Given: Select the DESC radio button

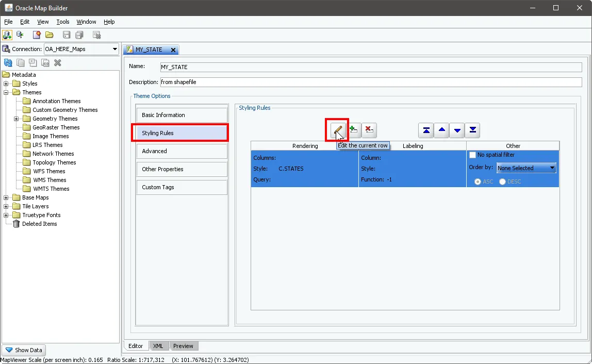Looking at the screenshot, I should (502, 181).
